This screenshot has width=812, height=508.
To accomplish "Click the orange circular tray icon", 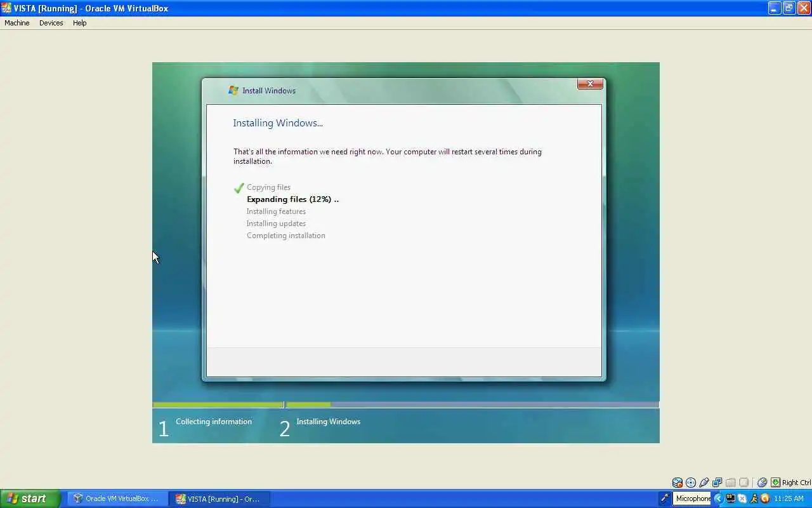I will (x=765, y=498).
